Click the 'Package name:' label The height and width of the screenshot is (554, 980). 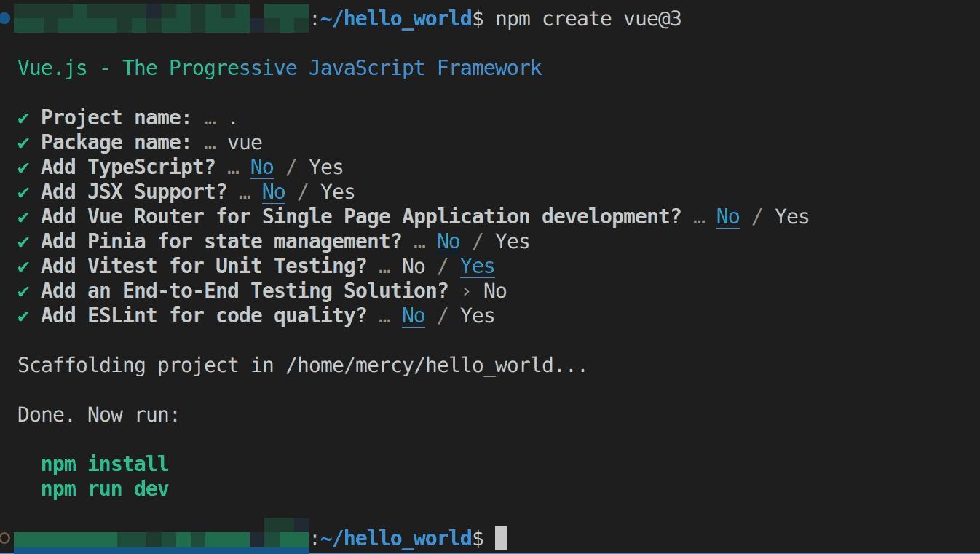point(116,143)
